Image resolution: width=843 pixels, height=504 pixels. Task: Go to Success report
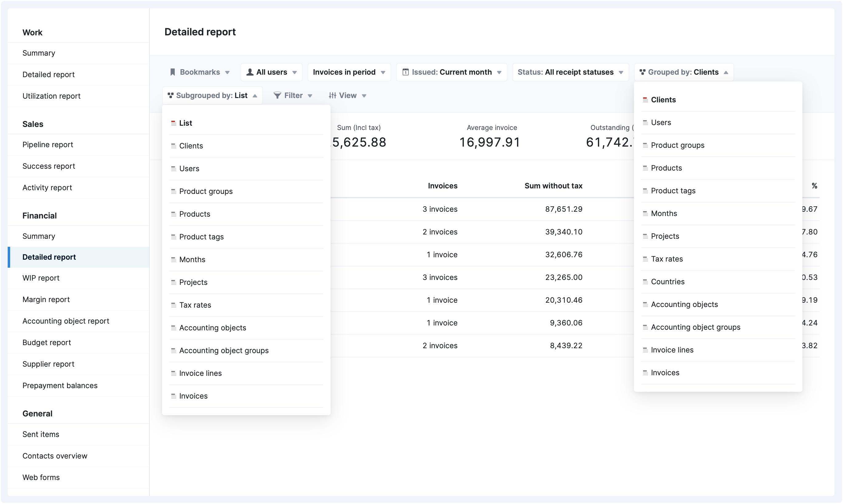[x=78, y=166]
